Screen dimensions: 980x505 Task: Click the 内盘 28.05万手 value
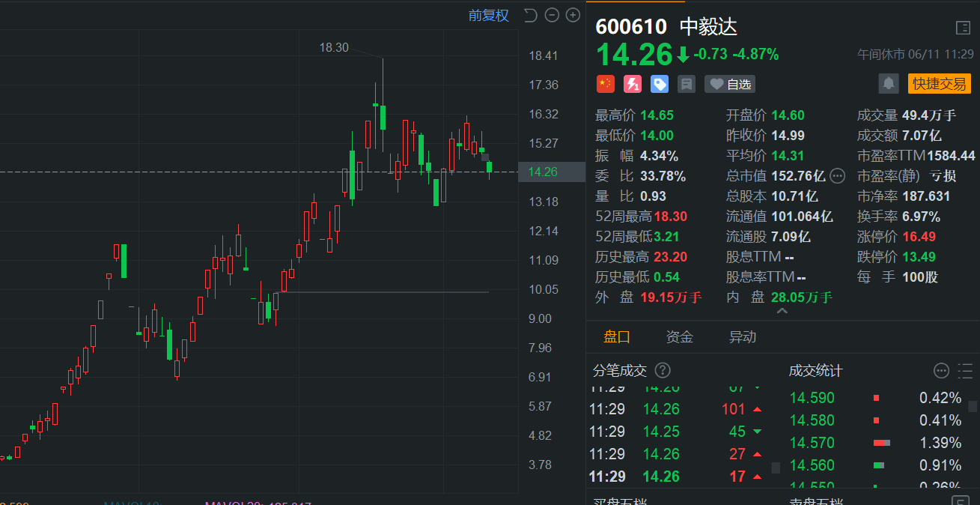point(802,297)
